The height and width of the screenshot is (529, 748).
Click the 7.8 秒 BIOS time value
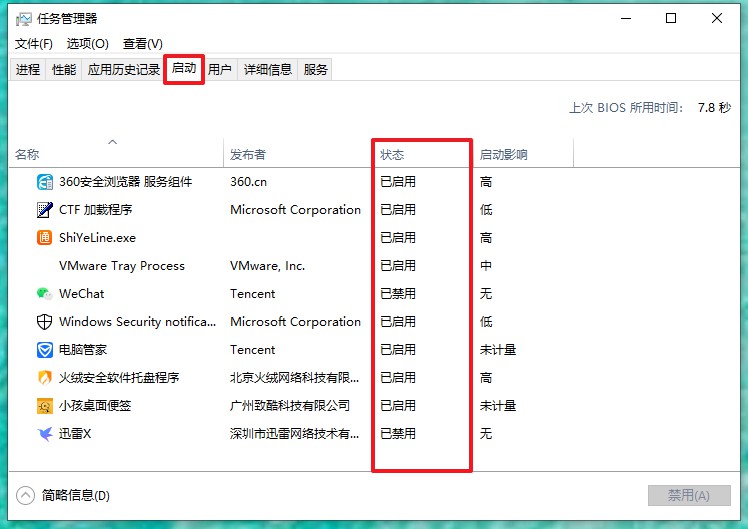[714, 107]
